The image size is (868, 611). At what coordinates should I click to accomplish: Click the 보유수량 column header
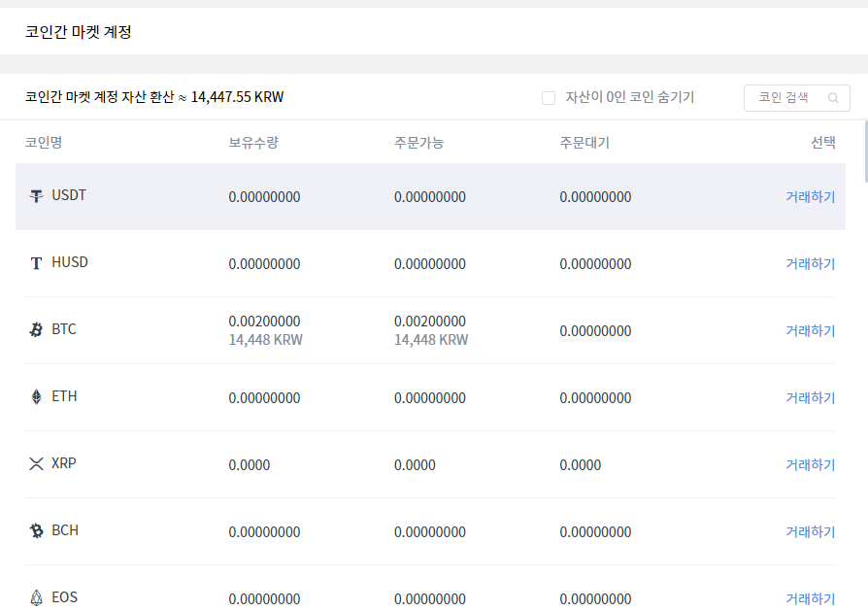pos(253,143)
